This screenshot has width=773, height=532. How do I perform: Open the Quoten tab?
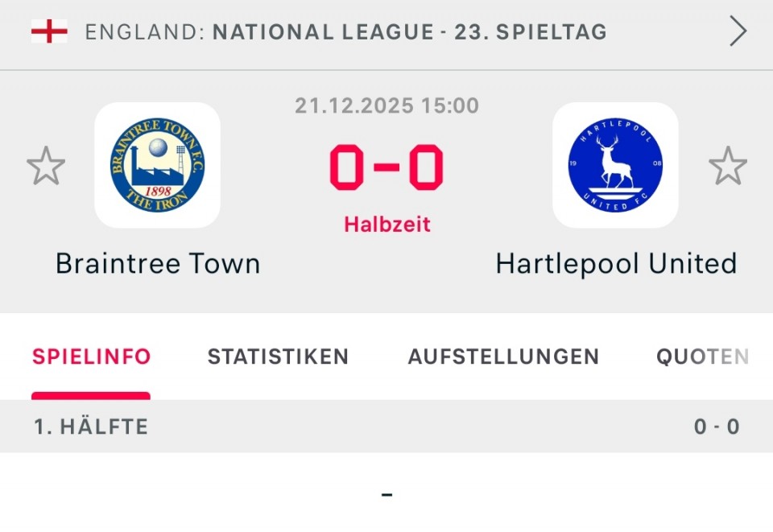click(702, 357)
